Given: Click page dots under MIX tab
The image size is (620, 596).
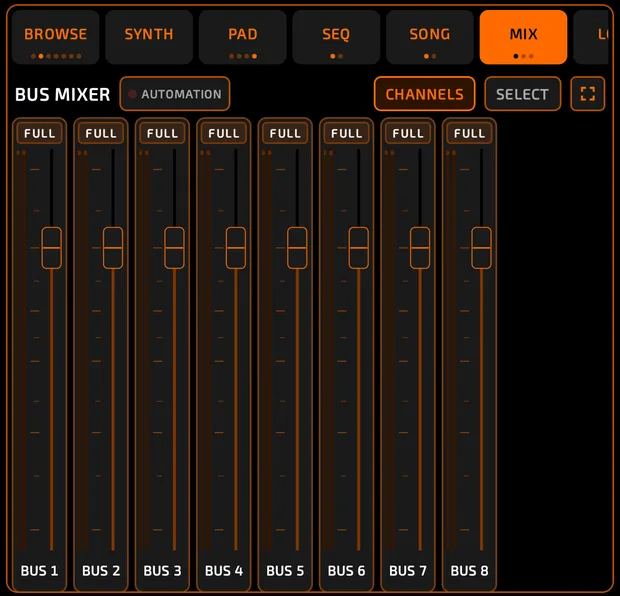Looking at the screenshot, I should tap(523, 56).
